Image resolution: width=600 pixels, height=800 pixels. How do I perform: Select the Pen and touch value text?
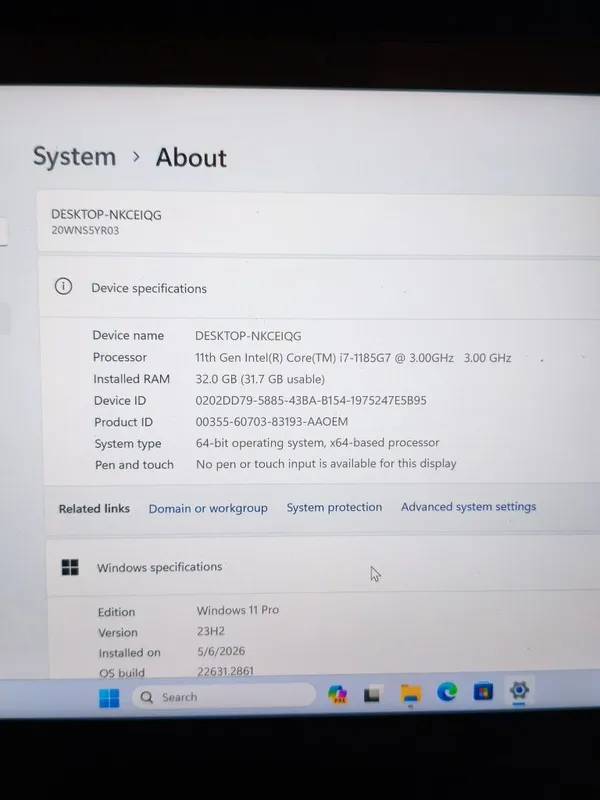[326, 464]
